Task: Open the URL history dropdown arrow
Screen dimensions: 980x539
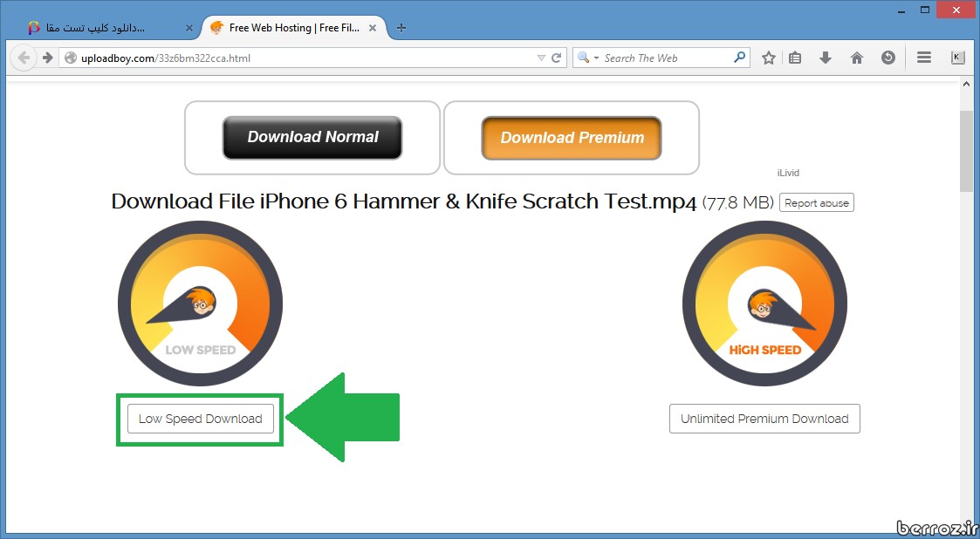Action: (x=541, y=58)
